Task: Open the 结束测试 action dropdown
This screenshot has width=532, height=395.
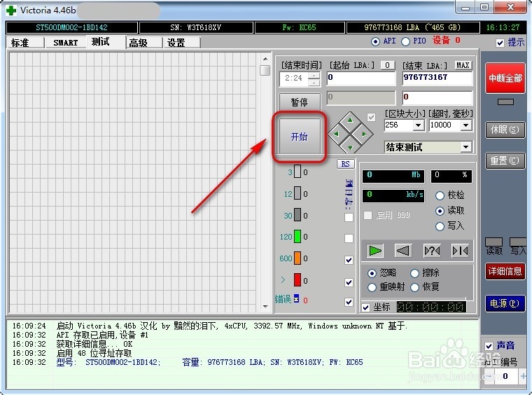Action: point(466,147)
